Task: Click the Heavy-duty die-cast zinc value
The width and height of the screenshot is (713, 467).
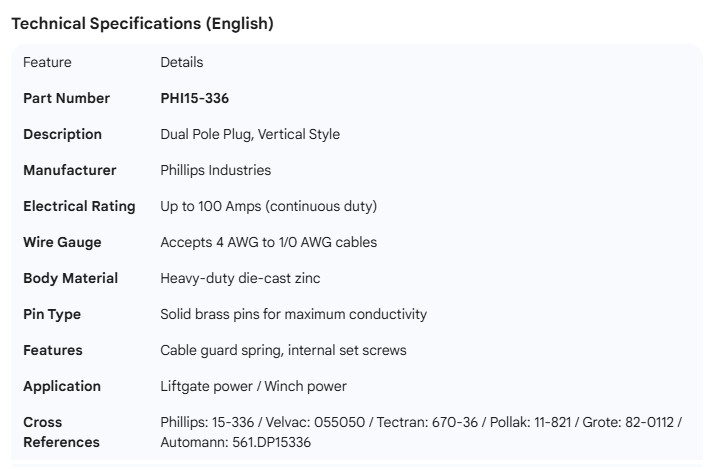Action: (x=240, y=278)
